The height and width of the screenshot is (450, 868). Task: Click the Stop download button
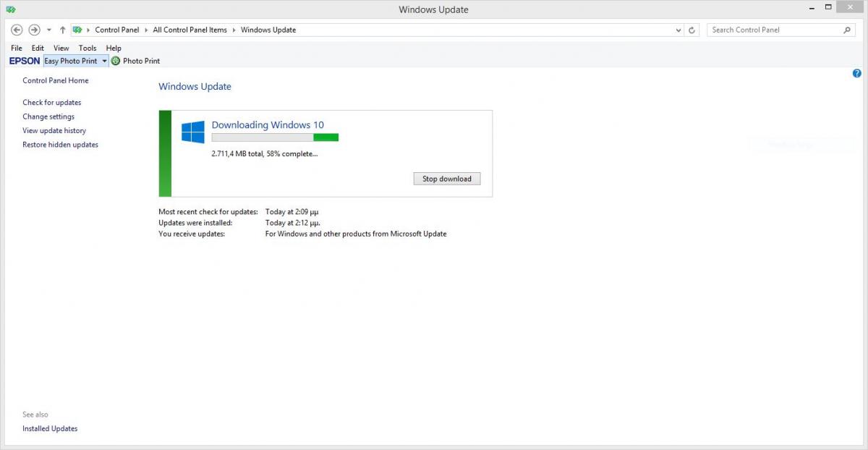pos(447,179)
